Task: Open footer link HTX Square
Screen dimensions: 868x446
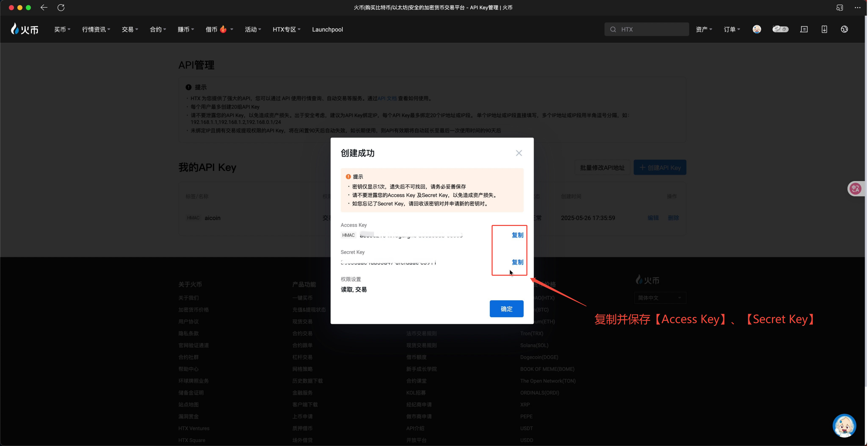Action: 192,440
